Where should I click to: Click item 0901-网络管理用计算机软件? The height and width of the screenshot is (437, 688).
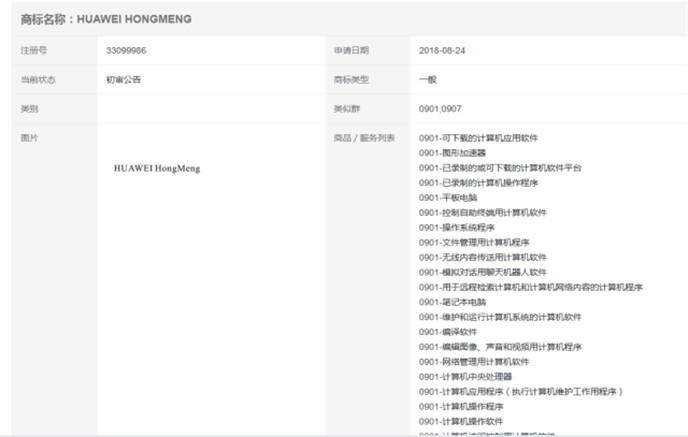point(474,362)
